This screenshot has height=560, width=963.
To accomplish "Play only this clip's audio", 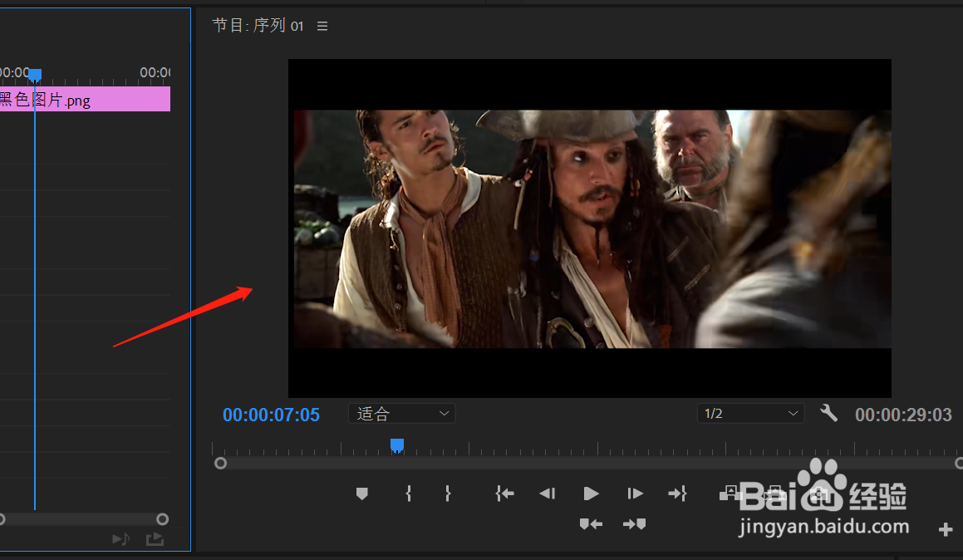I will [x=121, y=538].
